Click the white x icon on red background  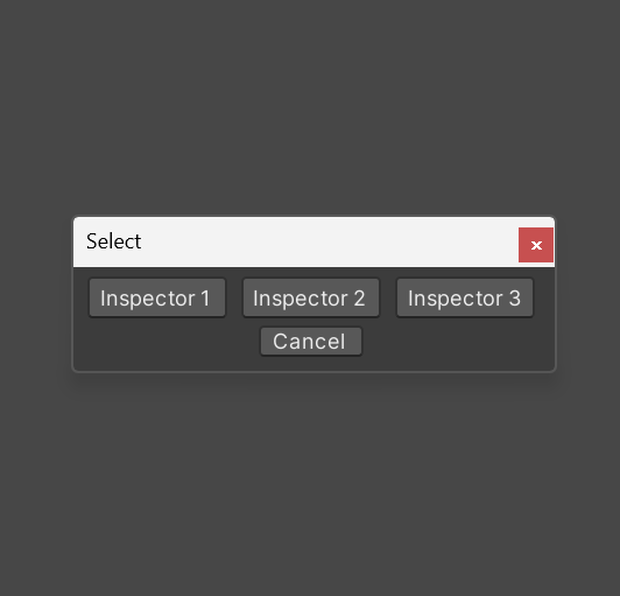pyautogui.click(x=536, y=245)
